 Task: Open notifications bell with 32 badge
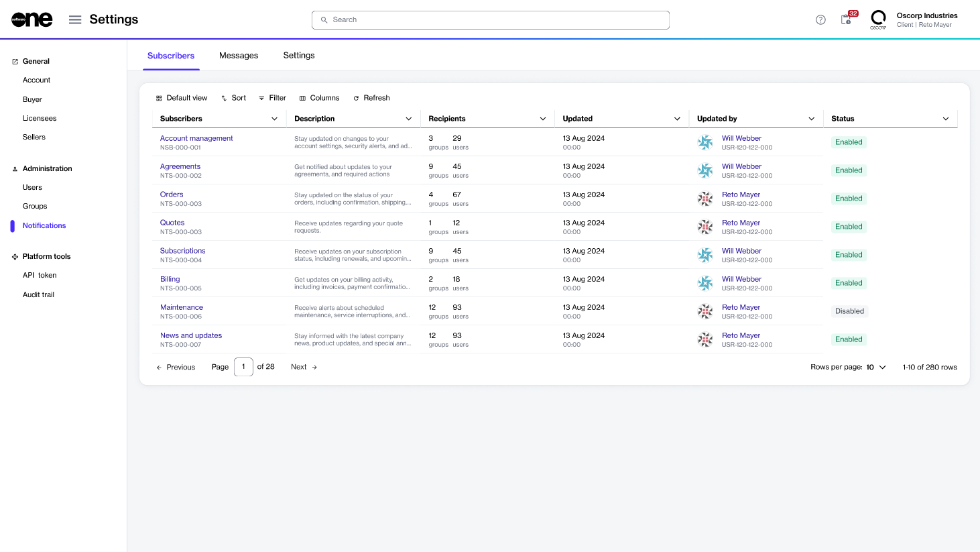[847, 19]
